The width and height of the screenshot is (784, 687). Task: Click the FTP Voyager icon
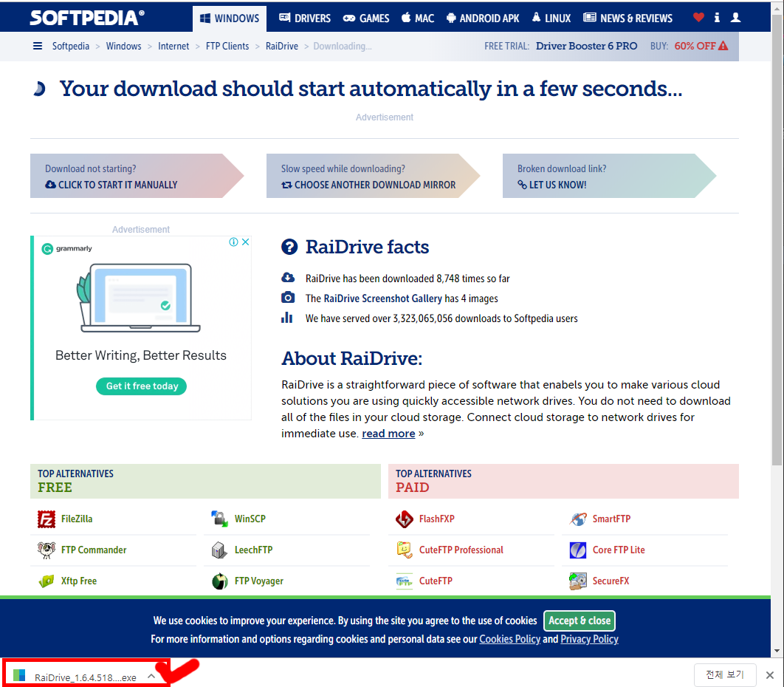tap(219, 581)
